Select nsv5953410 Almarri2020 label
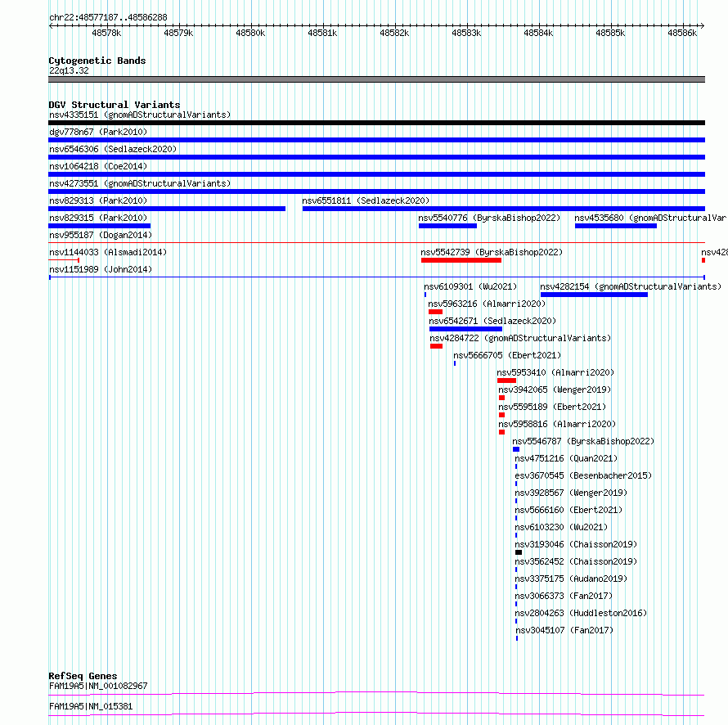The width and height of the screenshot is (728, 725). (555, 372)
